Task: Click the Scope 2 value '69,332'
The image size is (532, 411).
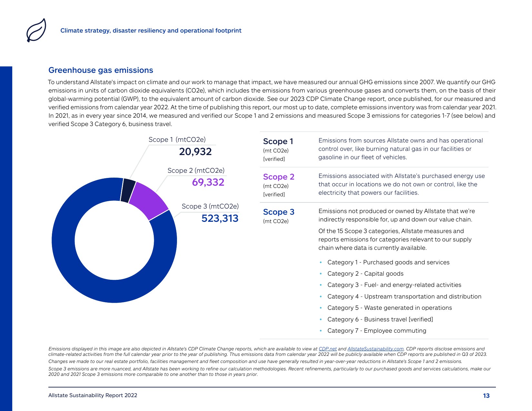Action: point(208,182)
